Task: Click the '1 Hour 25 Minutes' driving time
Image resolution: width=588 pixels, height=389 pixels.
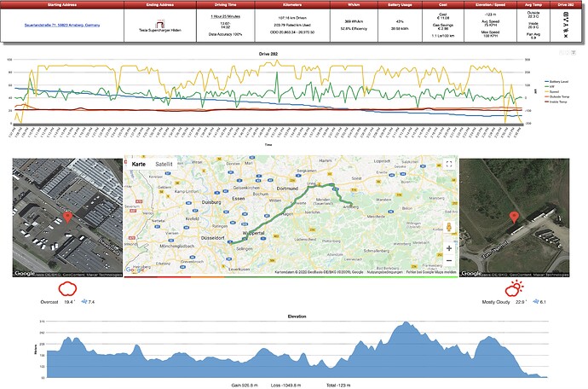Action: (225, 16)
